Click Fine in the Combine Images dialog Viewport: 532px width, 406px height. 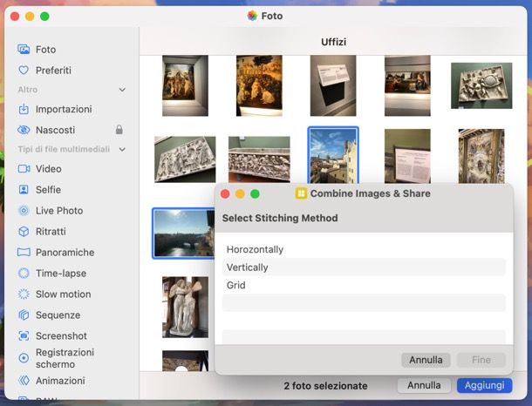(x=481, y=360)
